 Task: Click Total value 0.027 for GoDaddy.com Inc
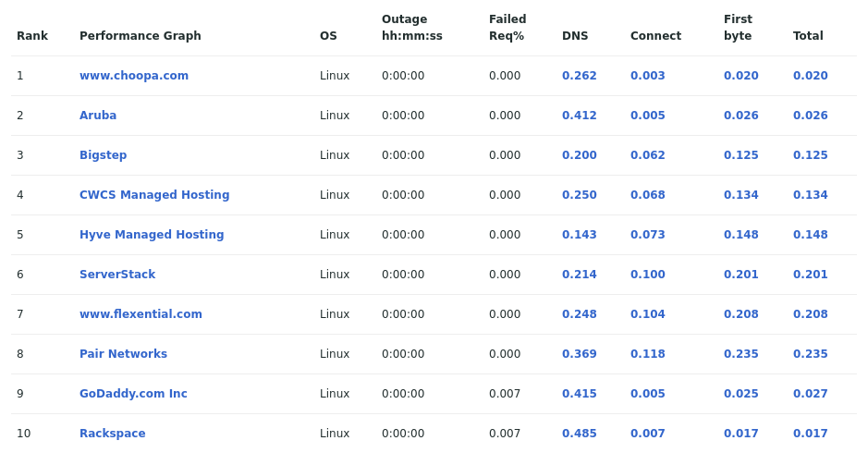(x=811, y=394)
